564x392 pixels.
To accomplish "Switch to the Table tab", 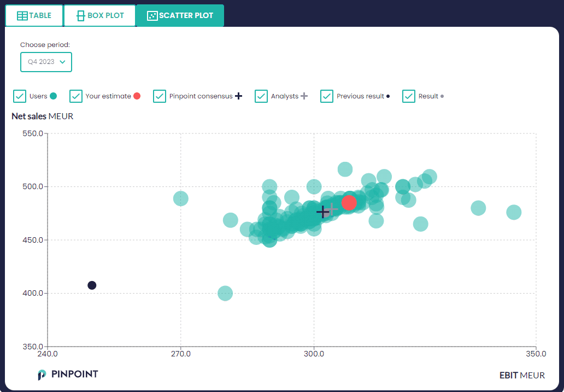I will click(x=34, y=16).
